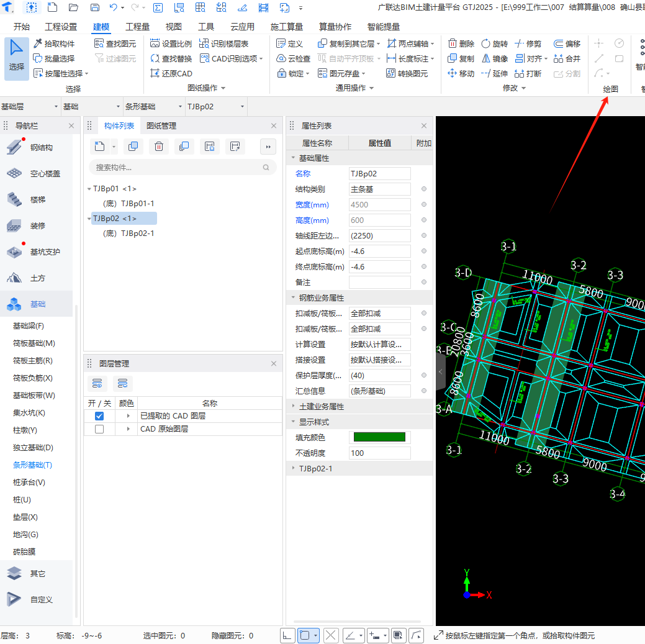Select 桩承台(V) in sidebar list

(29, 483)
